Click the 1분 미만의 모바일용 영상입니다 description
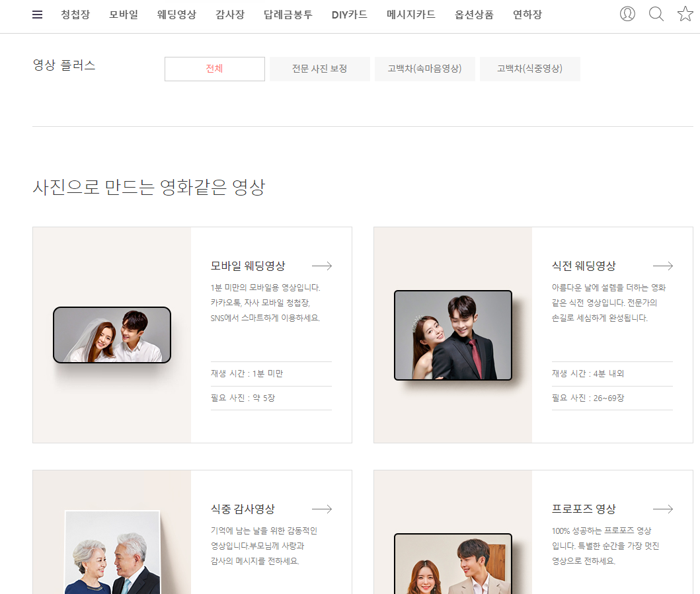Screen dimensions: 700x594 click(266, 303)
